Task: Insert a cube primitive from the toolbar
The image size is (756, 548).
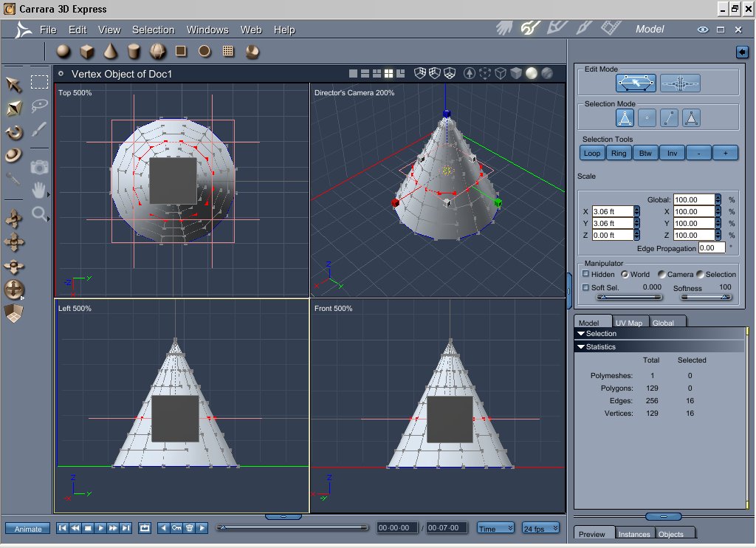Action: coord(87,51)
